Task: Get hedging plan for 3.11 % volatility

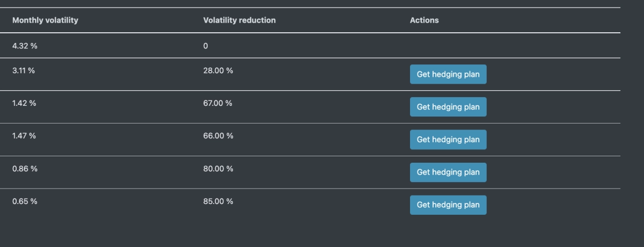Action: [448, 74]
